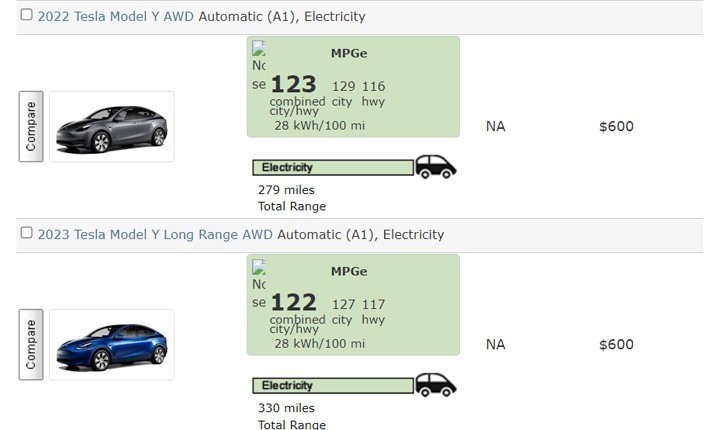Click broken SmartWay image in 2022 MPGe box
The image size is (720, 430).
[x=259, y=65]
